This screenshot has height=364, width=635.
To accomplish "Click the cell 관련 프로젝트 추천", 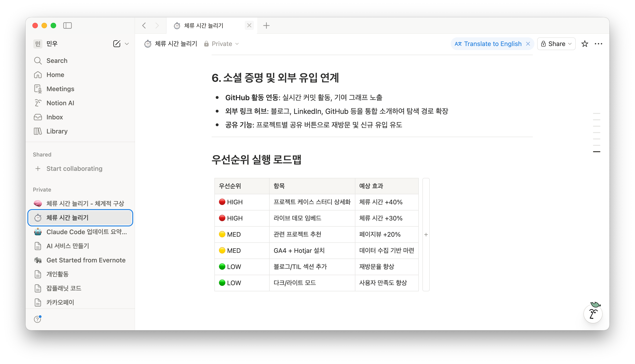I will pos(312,234).
